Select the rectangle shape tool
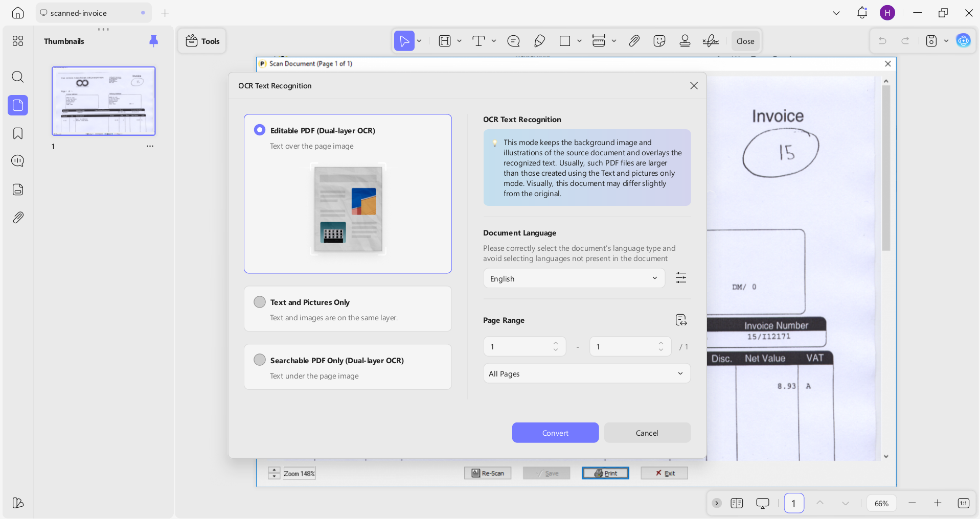Viewport: 980px width, 519px height. 565,41
